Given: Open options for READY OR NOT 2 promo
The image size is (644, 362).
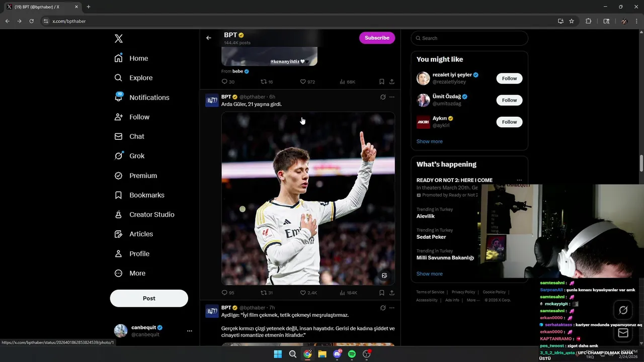Looking at the screenshot, I should click(x=519, y=180).
